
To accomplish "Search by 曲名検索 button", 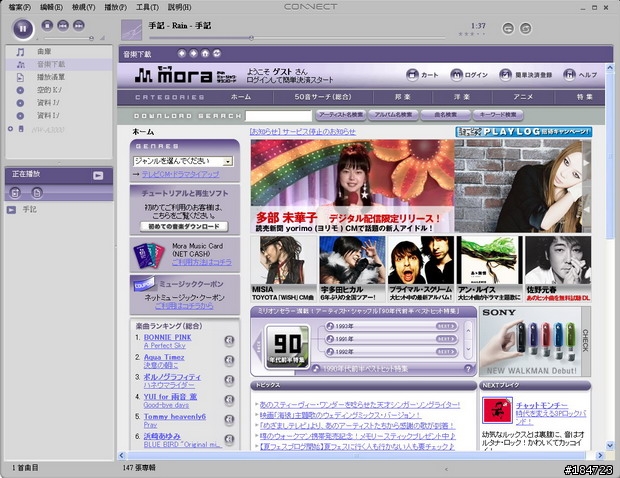I will coord(446,115).
